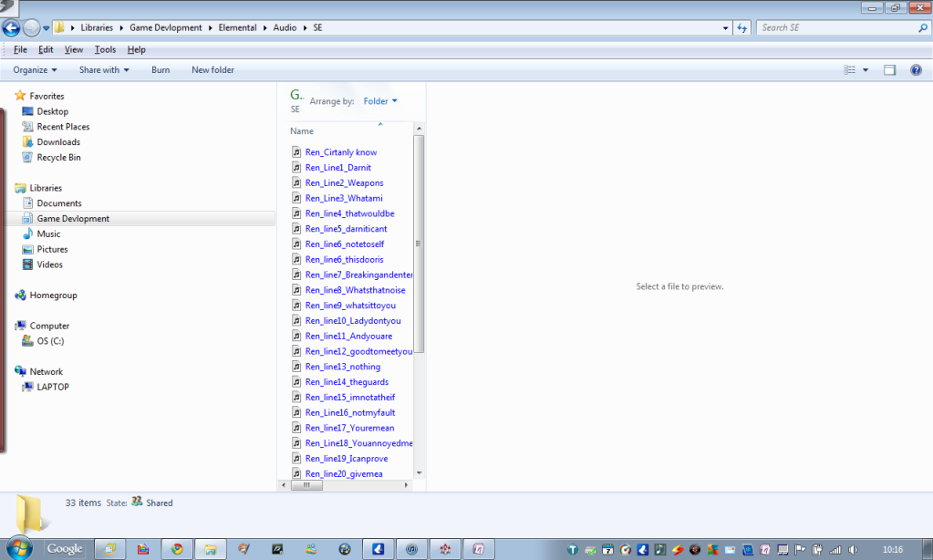Image resolution: width=933 pixels, height=560 pixels.
Task: Click the refresh button beside the address bar
Action: click(742, 28)
